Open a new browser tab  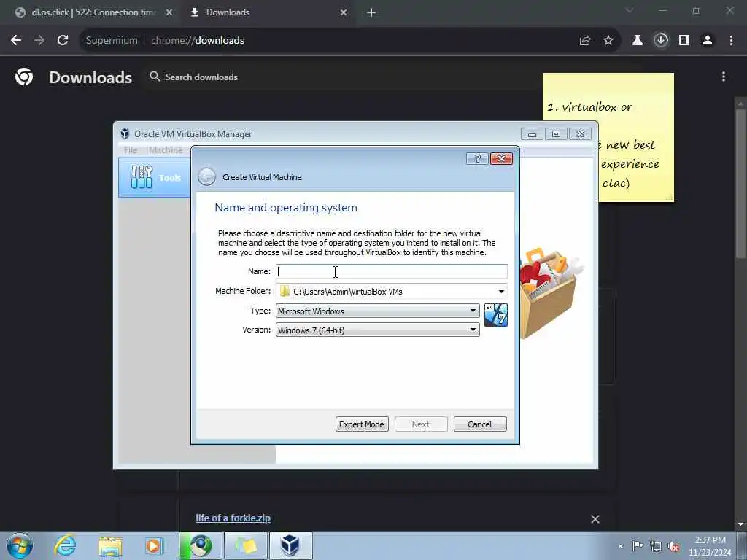371,12
